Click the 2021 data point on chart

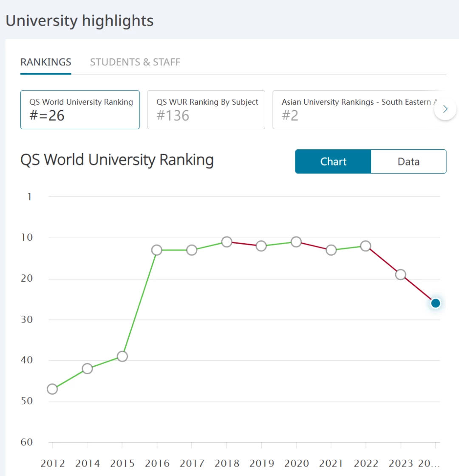click(331, 250)
